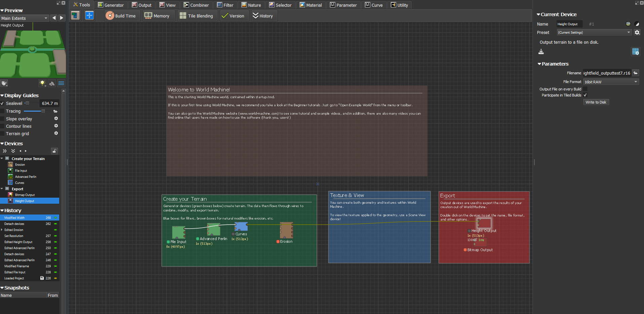
Task: Click the double down chevron in Devices
Action: [x=13, y=151]
